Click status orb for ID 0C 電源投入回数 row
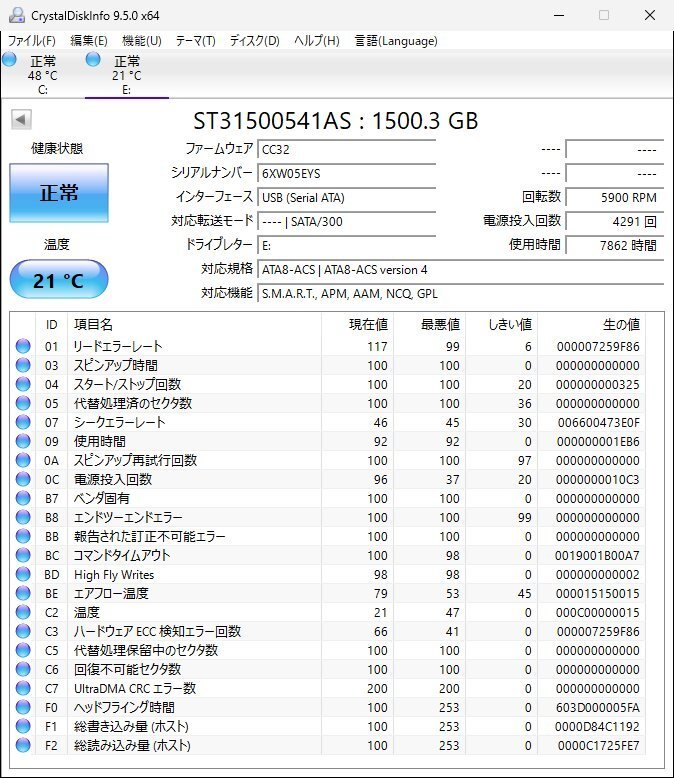The height and width of the screenshot is (778, 674). [23, 479]
